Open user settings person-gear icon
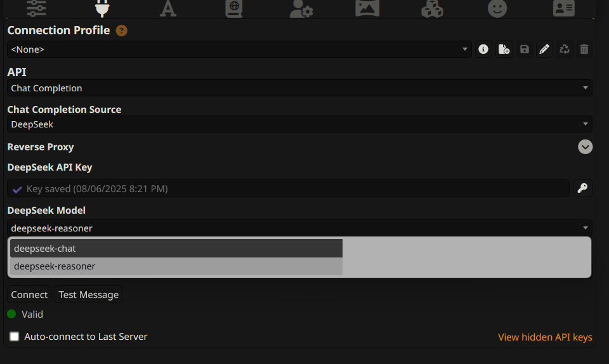 pos(301,8)
